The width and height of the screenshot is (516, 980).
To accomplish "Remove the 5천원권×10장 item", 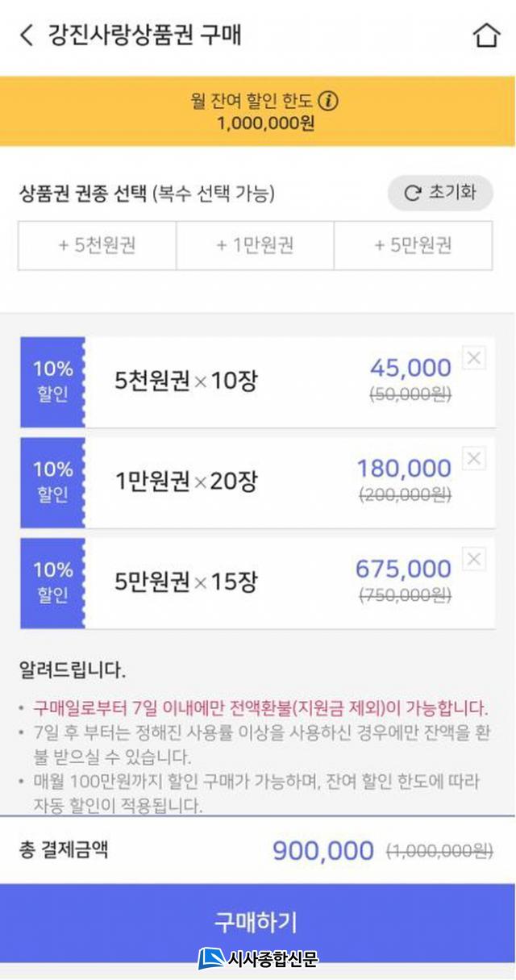I will 474,359.
